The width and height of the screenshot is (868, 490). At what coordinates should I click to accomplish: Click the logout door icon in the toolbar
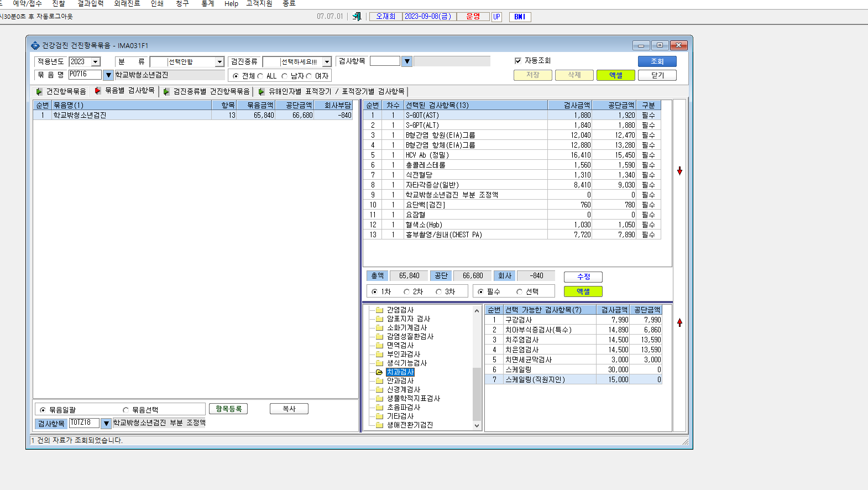357,17
